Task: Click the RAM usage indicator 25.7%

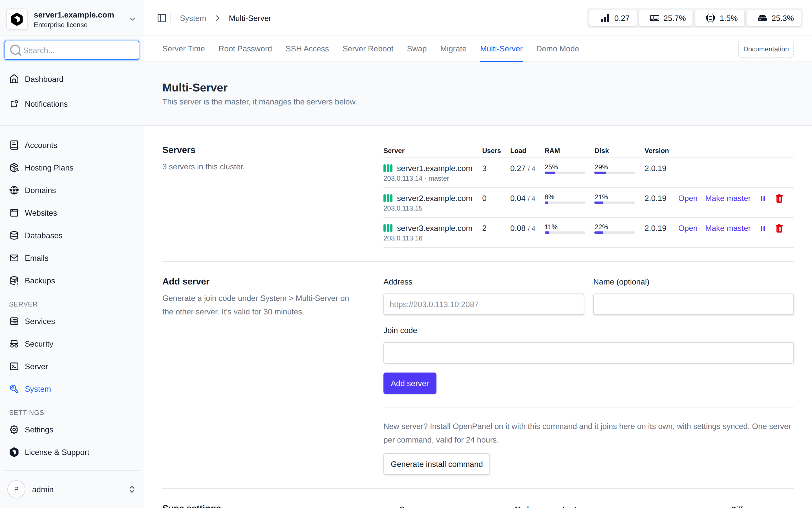Action: (x=665, y=18)
